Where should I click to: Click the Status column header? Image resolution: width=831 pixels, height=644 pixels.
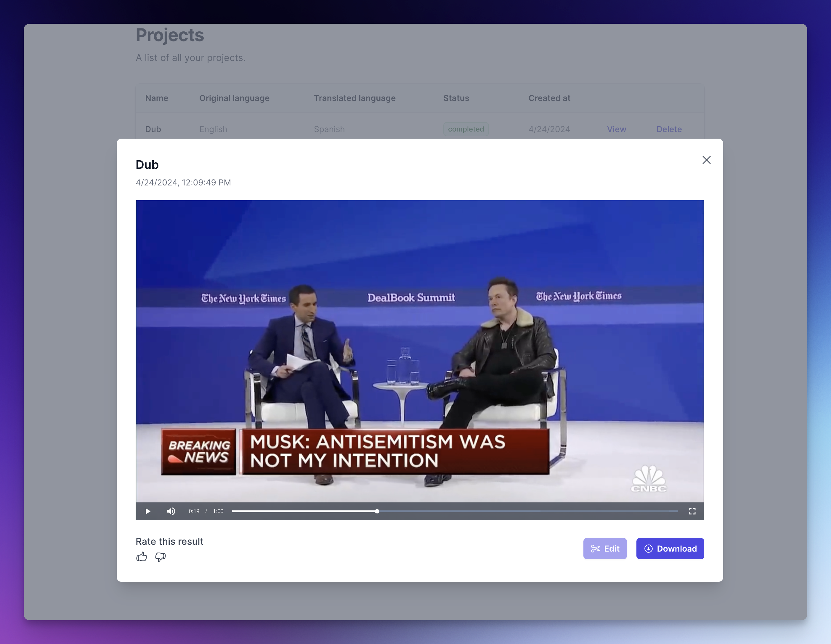[x=456, y=98]
